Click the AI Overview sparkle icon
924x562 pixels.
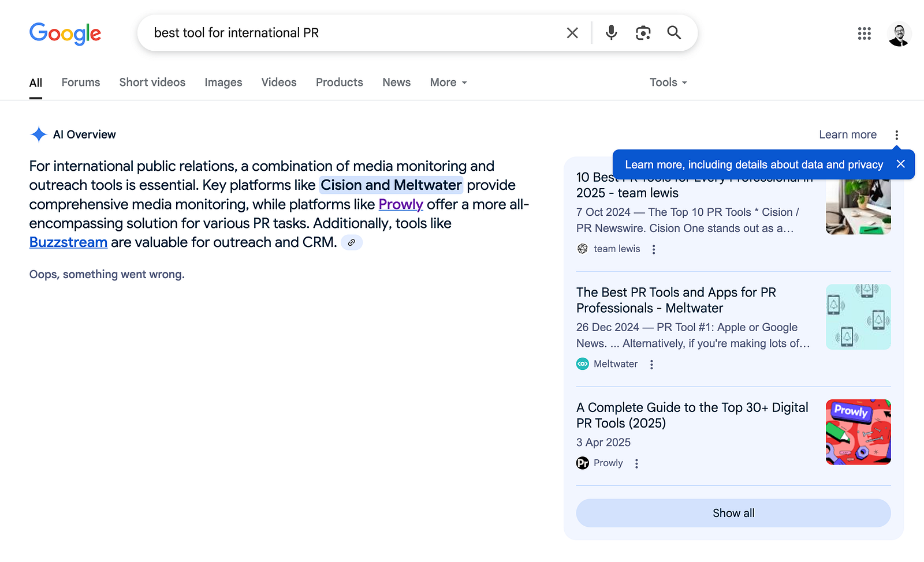(39, 134)
